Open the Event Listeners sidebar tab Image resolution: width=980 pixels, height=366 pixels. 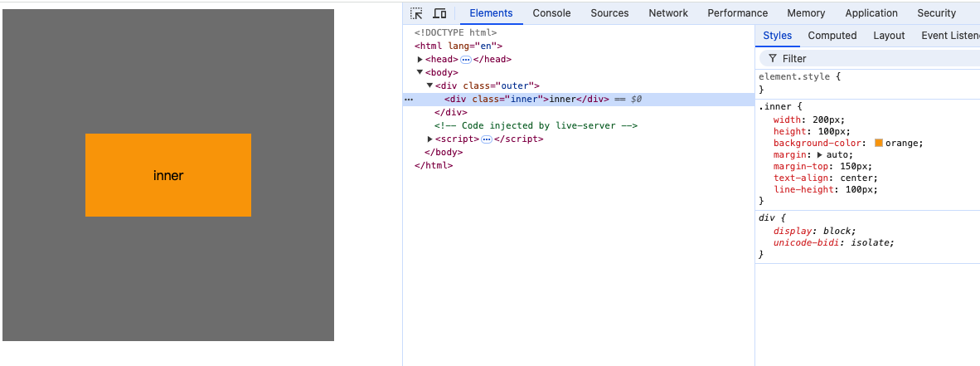coord(950,36)
